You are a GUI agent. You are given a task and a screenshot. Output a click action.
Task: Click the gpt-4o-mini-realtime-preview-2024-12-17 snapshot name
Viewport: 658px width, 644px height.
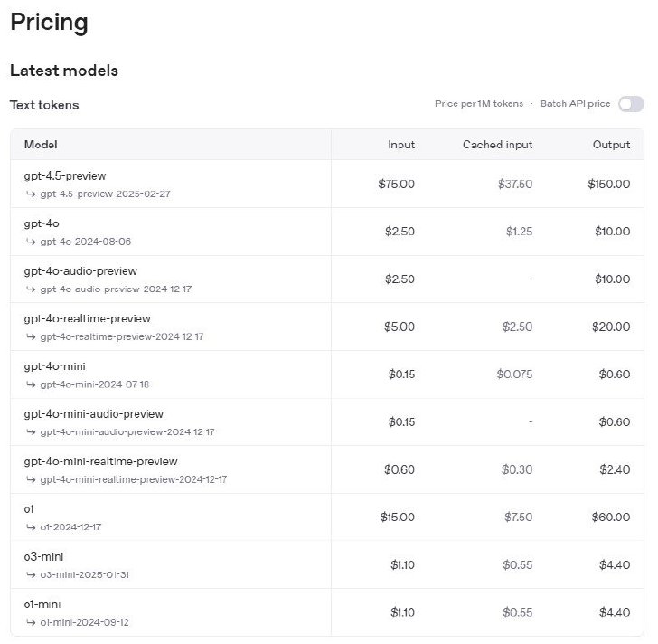(x=134, y=479)
